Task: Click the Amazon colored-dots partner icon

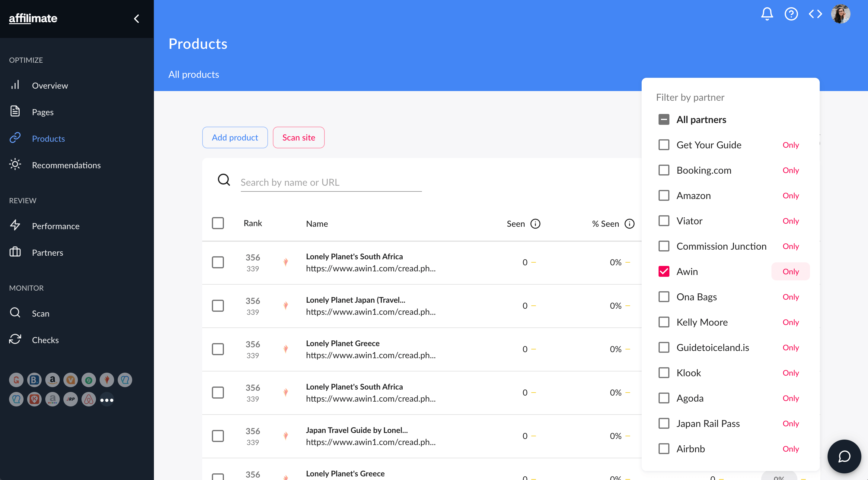Action: [53, 399]
